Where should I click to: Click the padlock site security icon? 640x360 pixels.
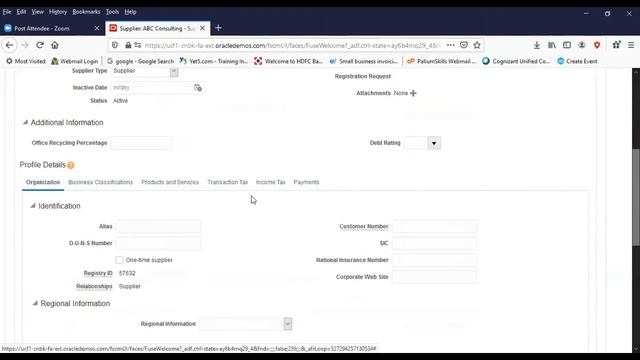(128, 45)
